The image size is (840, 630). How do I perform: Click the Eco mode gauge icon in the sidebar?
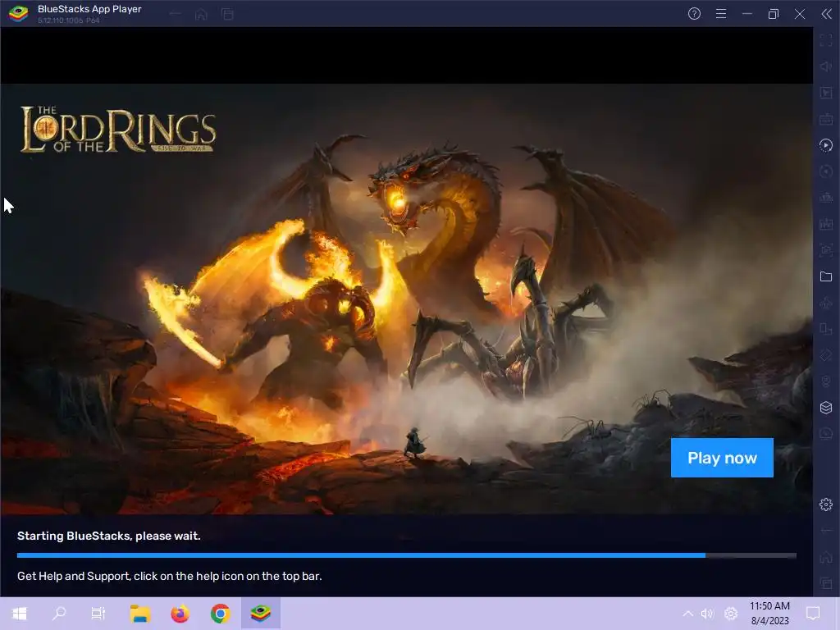point(826,434)
